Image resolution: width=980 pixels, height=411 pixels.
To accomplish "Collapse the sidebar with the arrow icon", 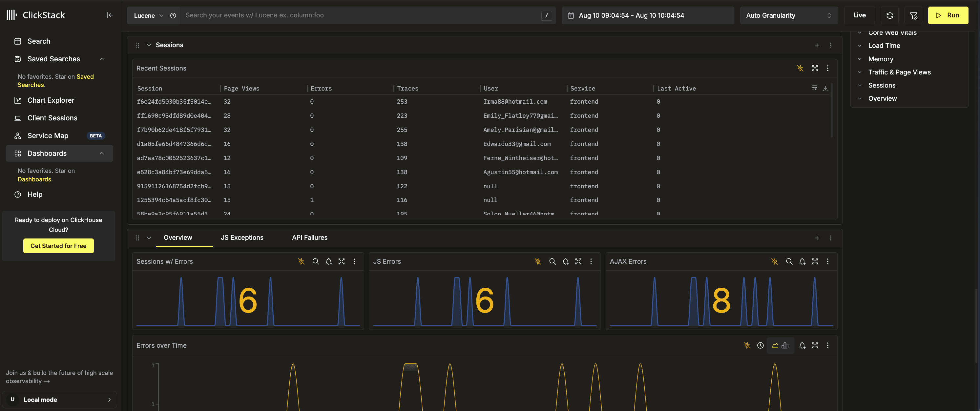I will click(x=110, y=15).
